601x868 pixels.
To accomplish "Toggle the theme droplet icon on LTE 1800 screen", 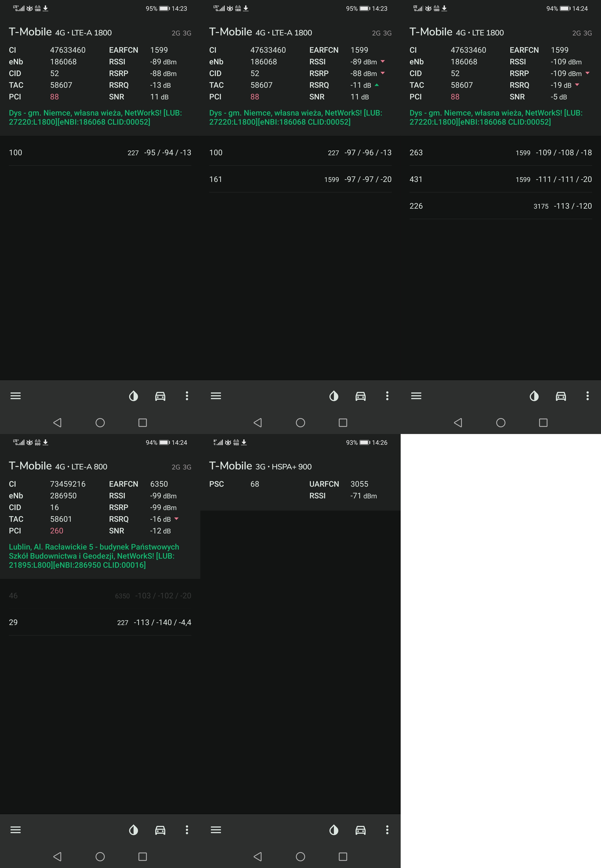I will pos(534,396).
